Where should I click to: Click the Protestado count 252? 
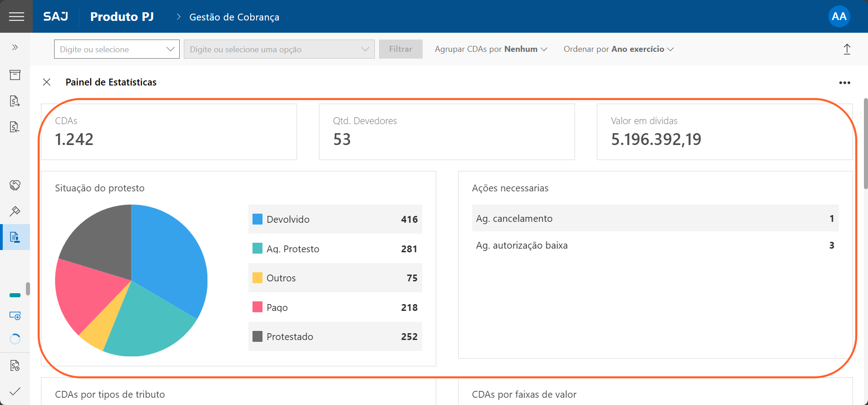409,337
